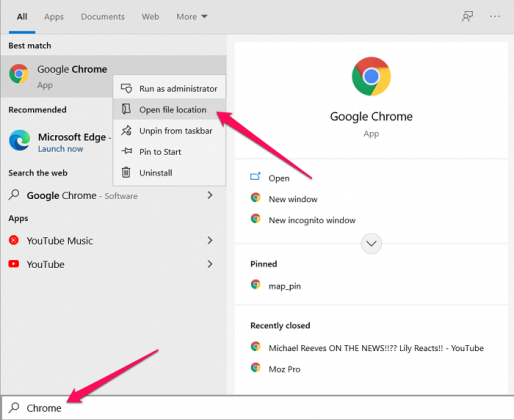Click the Google Chrome - Software web suggestion
514x420 pixels.
click(82, 195)
